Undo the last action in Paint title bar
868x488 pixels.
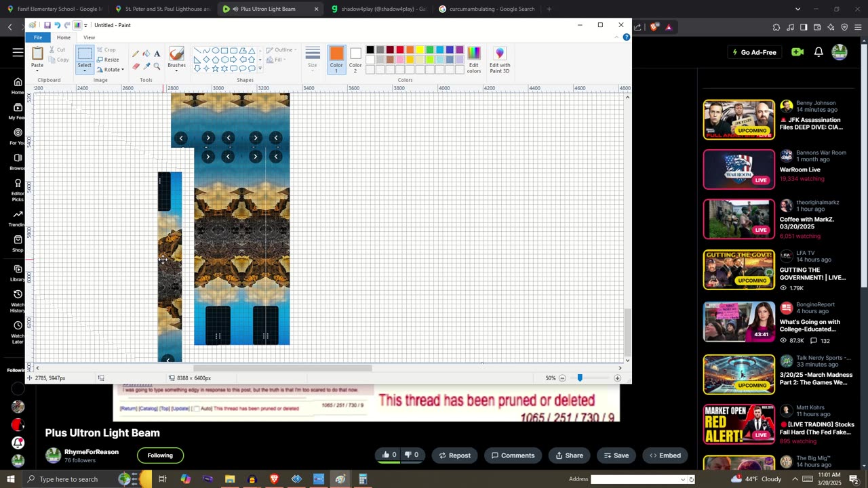pos(57,25)
